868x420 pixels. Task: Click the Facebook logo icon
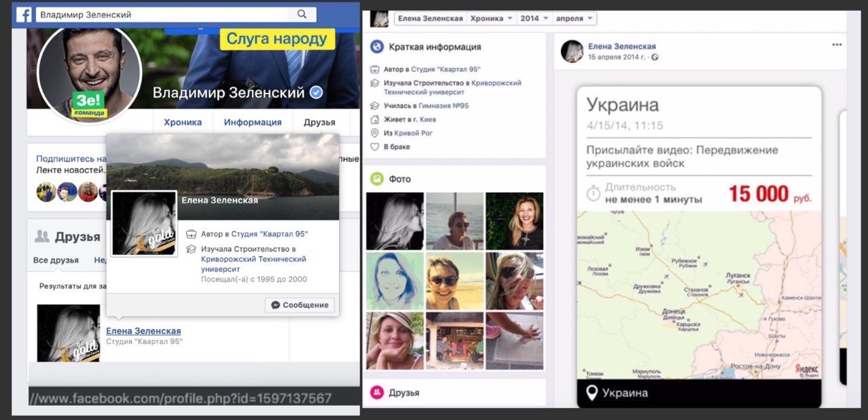(23, 14)
